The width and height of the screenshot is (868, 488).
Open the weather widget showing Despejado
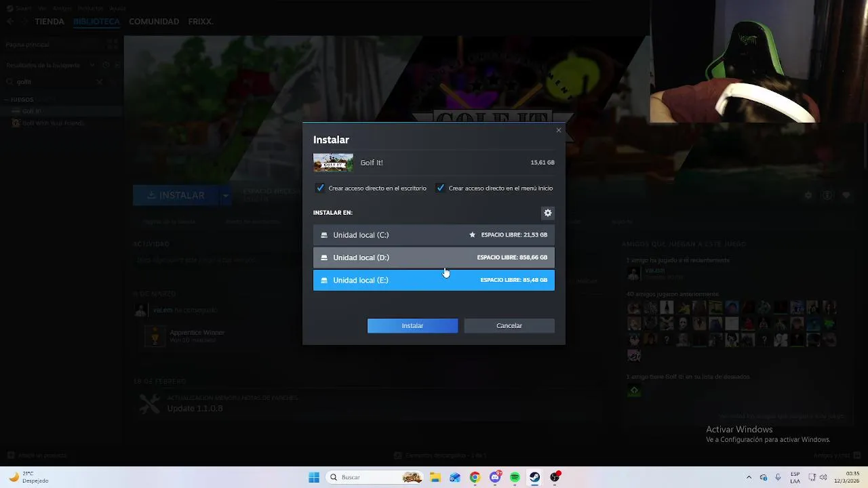28,477
